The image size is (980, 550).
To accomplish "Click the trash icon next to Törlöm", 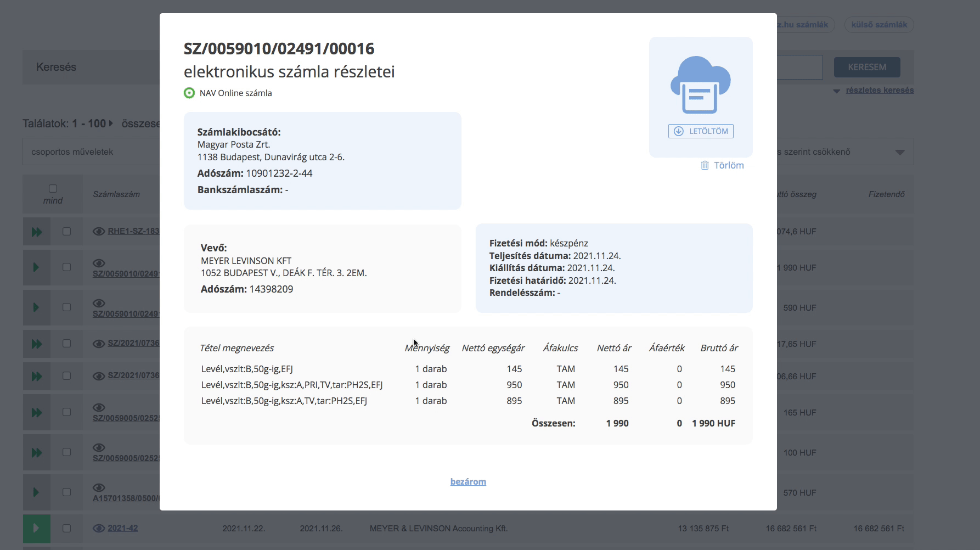I will [x=705, y=165].
